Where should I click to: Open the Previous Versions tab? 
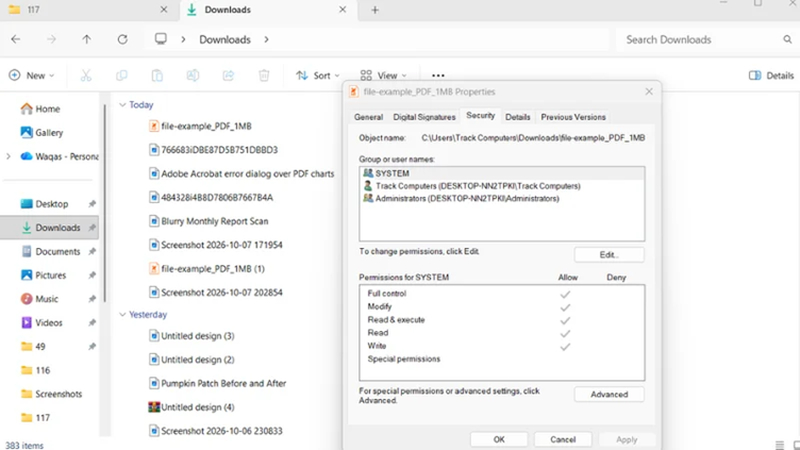573,117
